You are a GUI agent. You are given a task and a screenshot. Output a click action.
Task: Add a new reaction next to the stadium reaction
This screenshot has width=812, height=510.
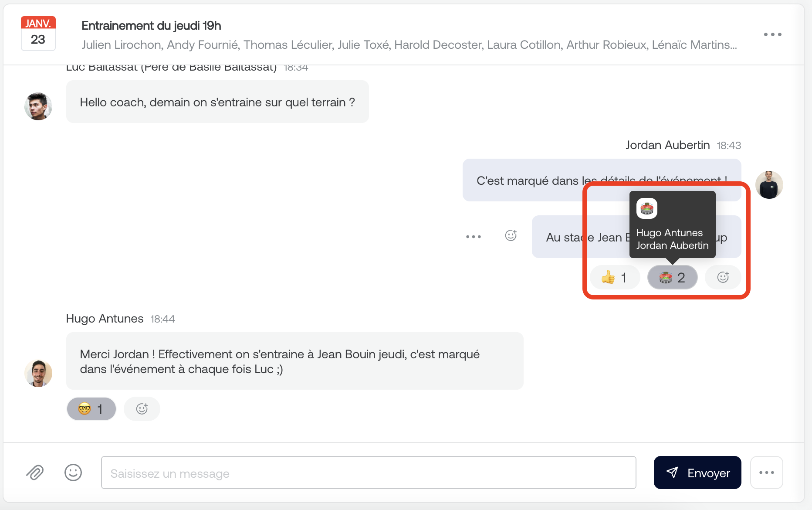(x=723, y=277)
